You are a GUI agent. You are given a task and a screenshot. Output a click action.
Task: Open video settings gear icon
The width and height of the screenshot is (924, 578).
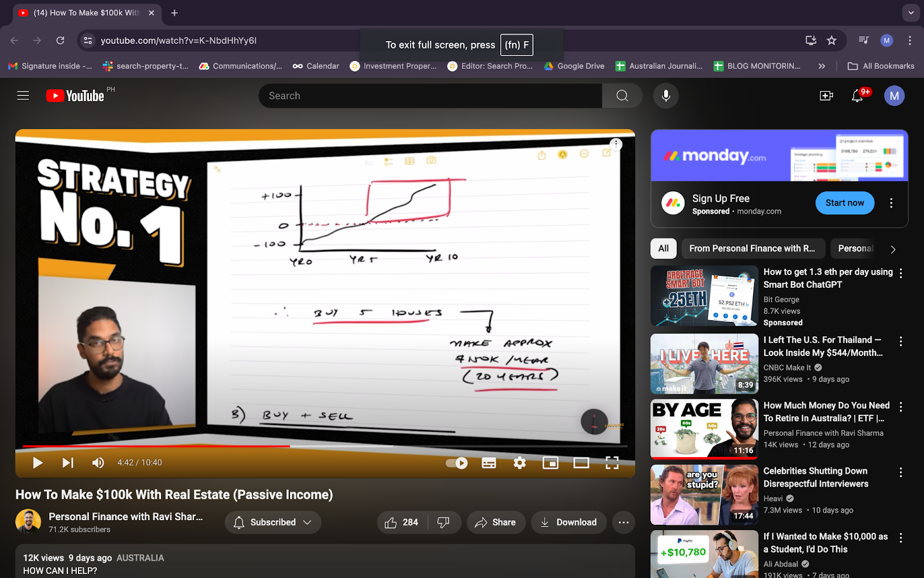click(x=520, y=462)
